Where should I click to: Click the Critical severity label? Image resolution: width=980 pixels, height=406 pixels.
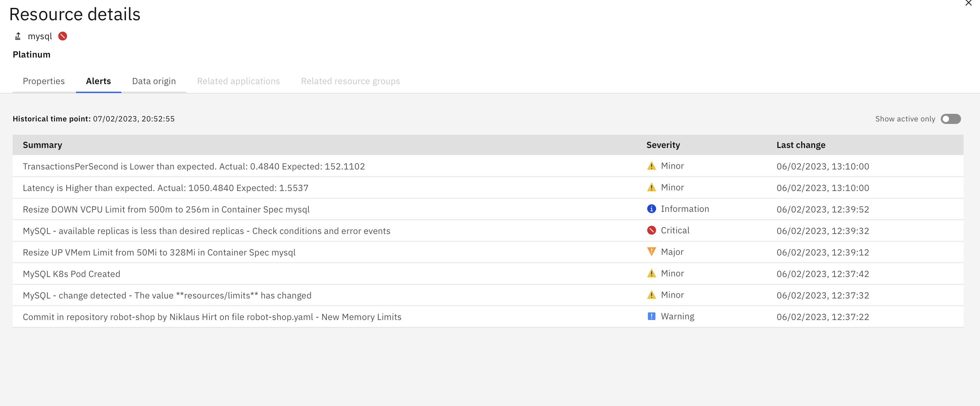point(675,231)
